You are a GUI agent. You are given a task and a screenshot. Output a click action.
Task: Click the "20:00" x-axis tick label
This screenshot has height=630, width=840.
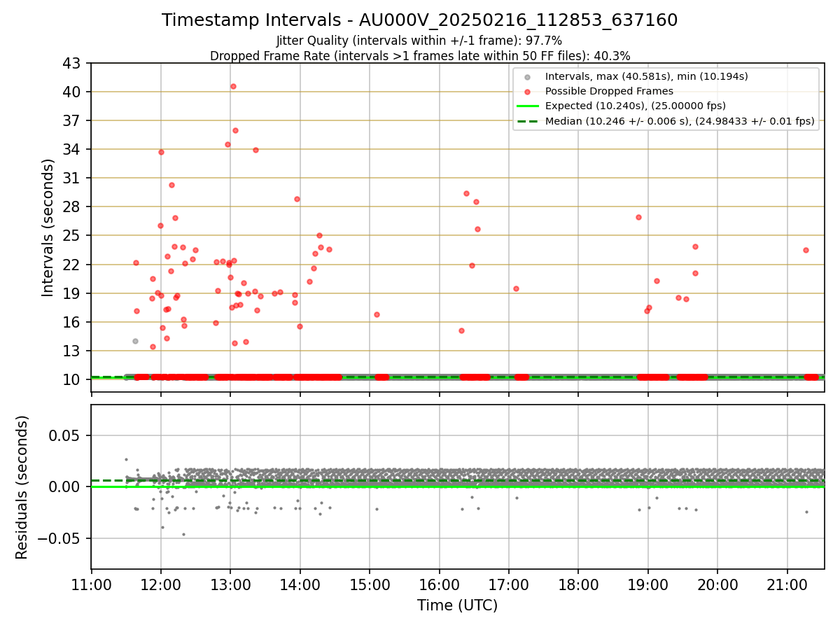tap(717, 585)
